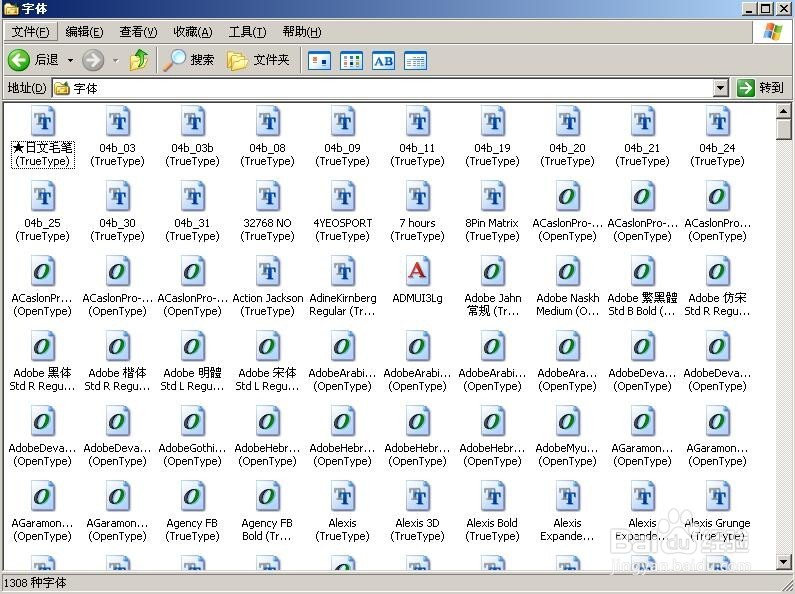Select the AdineKirnberg Regular font icon
795x594 pixels.
point(343,271)
